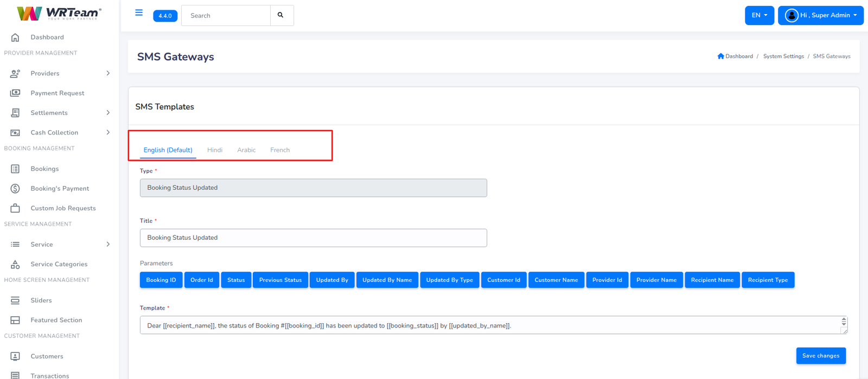Click the Providers people icon

pos(15,73)
